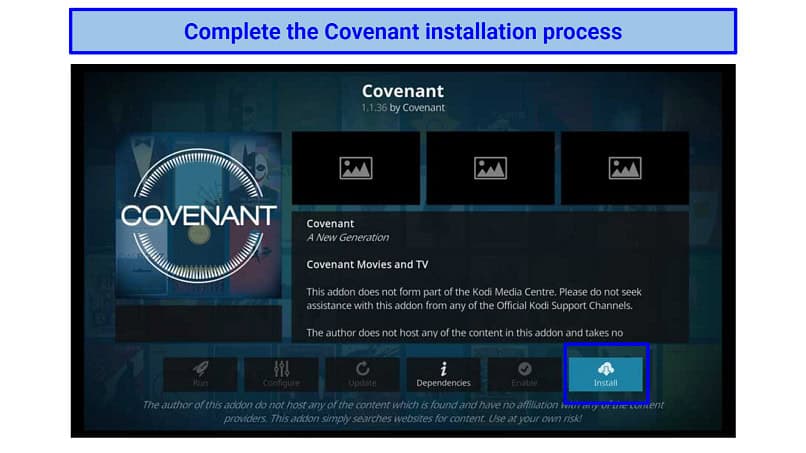Screen dimensions: 806x453
Task: Open the Covenant addon logo image
Action: [198, 215]
